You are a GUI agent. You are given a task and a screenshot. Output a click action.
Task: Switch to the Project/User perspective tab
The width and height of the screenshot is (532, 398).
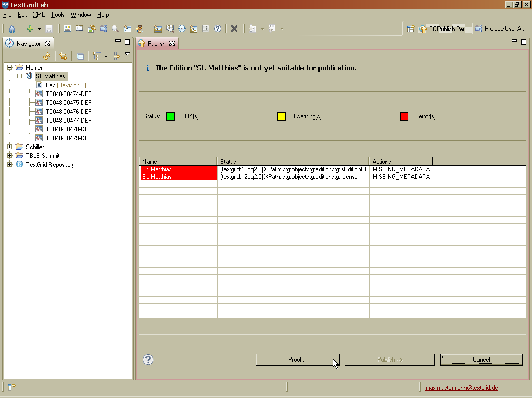coord(500,29)
